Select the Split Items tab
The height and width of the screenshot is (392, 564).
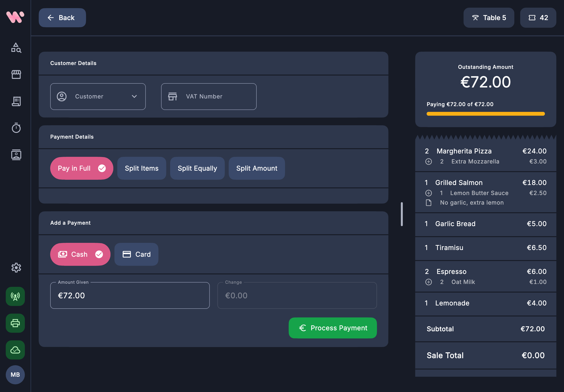(x=141, y=168)
